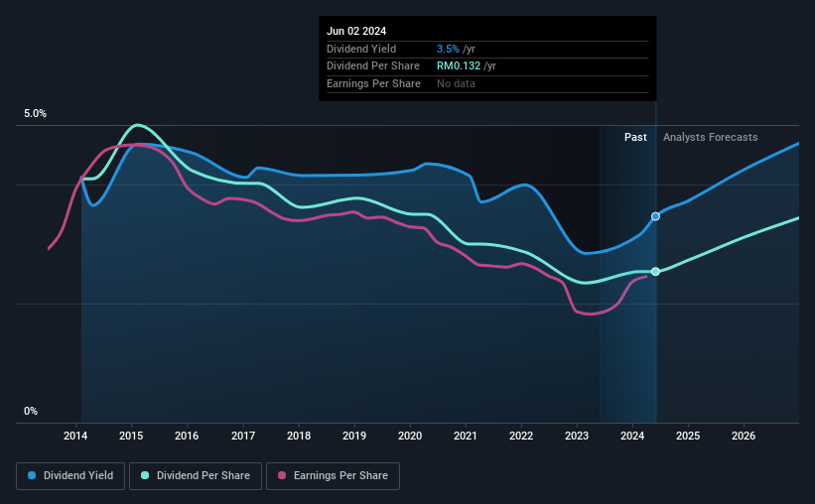The height and width of the screenshot is (504, 815).
Task: Click the 3.5% dividend yield value in tooltip
Action: click(448, 49)
